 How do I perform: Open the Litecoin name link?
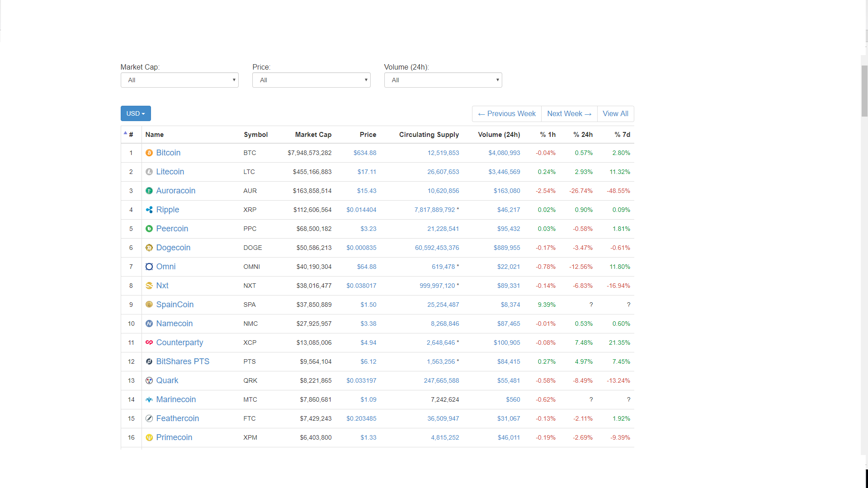(170, 172)
